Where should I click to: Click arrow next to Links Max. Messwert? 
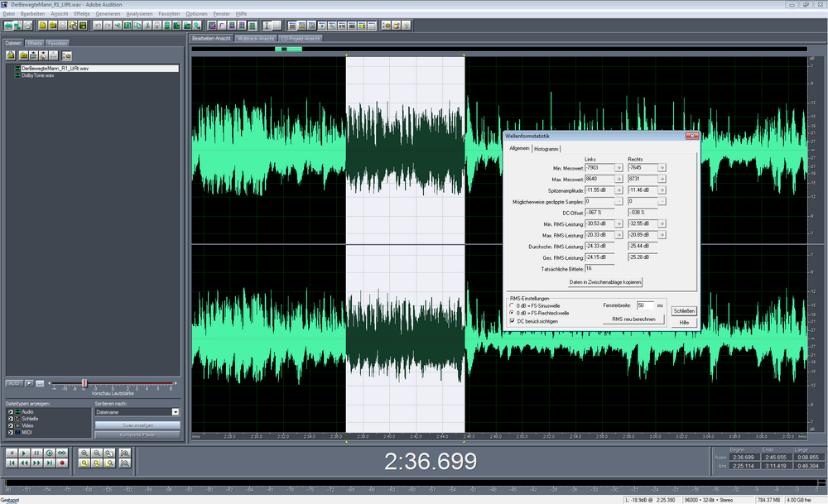pyautogui.click(x=619, y=179)
